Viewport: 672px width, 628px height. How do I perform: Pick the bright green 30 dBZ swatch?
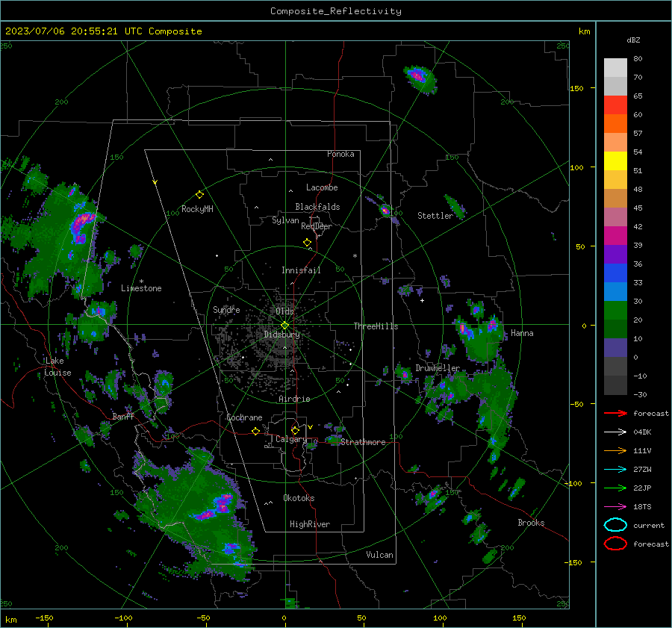[x=615, y=310]
